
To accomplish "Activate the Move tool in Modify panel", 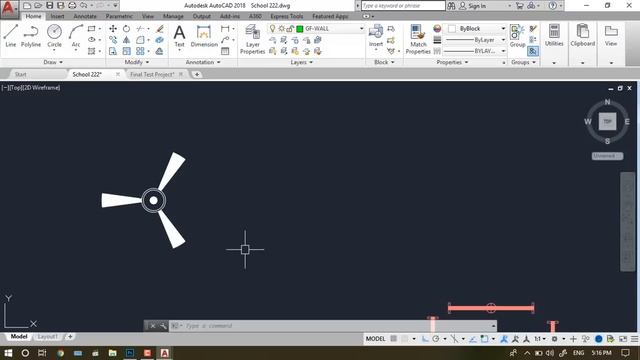I will pyautogui.click(x=113, y=29).
